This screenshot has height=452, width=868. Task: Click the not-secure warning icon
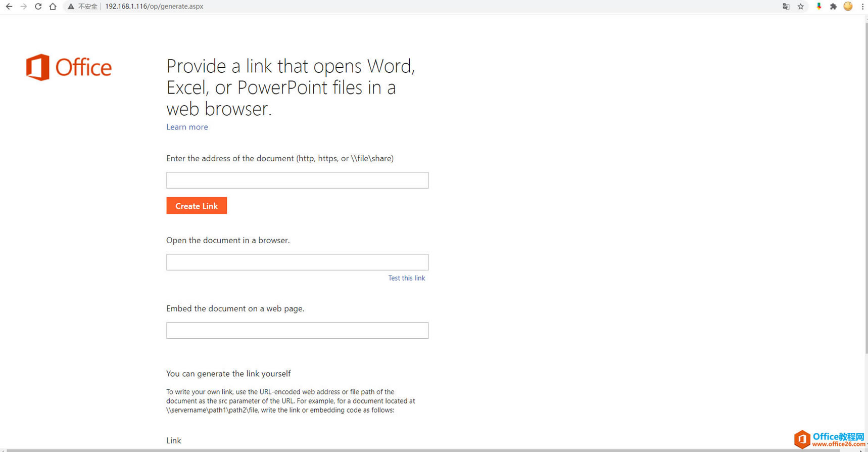(x=71, y=7)
